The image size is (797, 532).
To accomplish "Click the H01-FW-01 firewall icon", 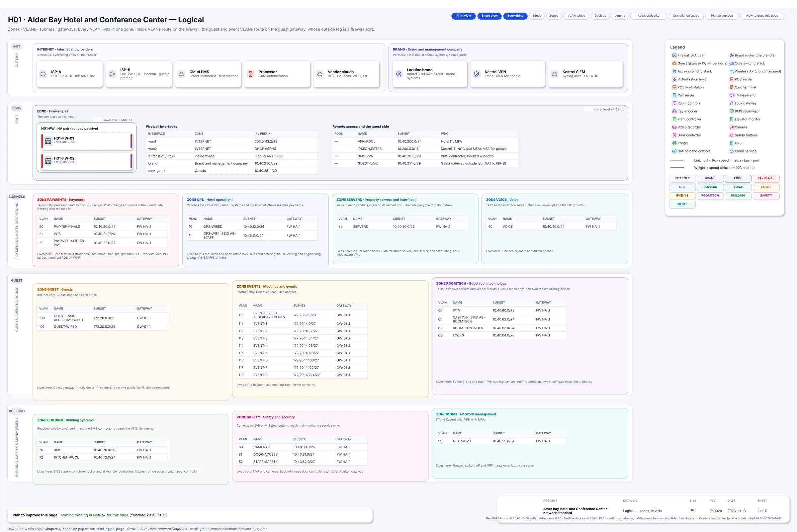I will coord(48,141).
